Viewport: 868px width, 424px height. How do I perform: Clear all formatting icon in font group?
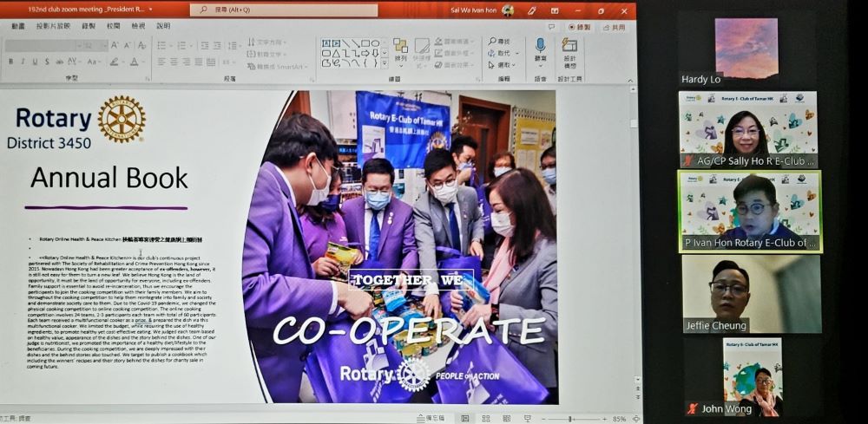click(x=142, y=45)
